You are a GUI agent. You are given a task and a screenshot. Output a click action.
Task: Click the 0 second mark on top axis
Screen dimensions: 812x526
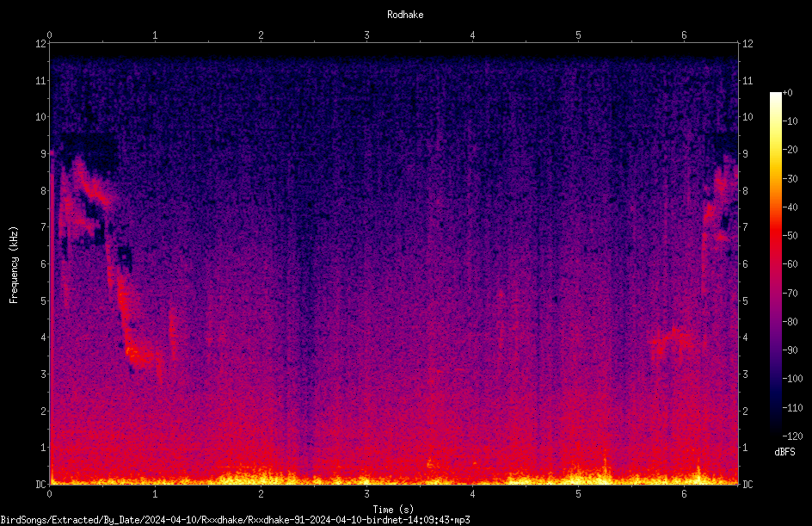49,35
